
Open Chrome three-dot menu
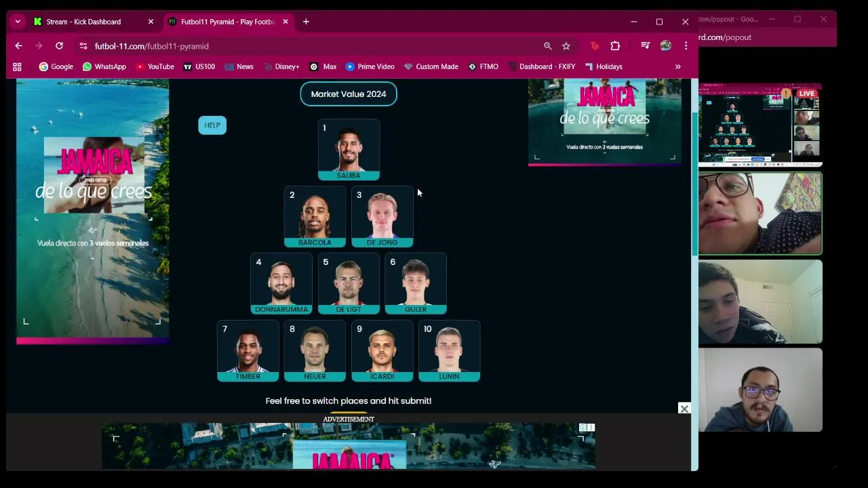click(686, 46)
